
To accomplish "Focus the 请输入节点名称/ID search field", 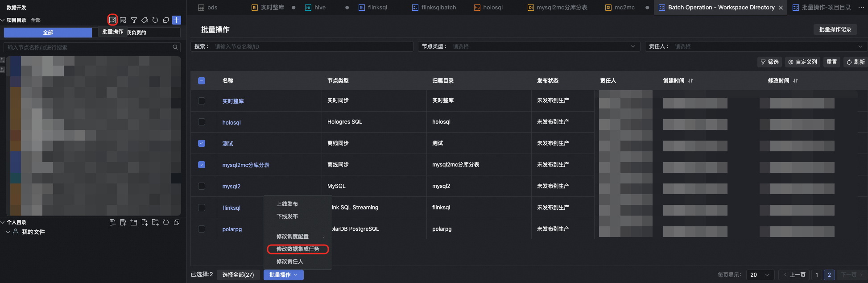I will (x=302, y=46).
